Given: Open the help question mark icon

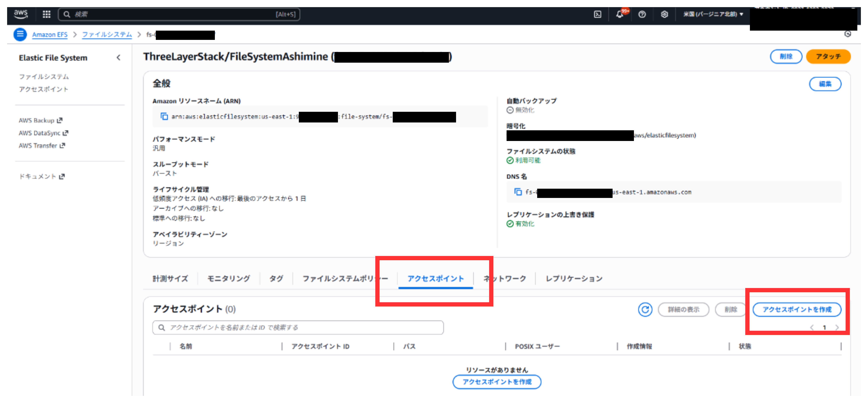Looking at the screenshot, I should coord(642,14).
